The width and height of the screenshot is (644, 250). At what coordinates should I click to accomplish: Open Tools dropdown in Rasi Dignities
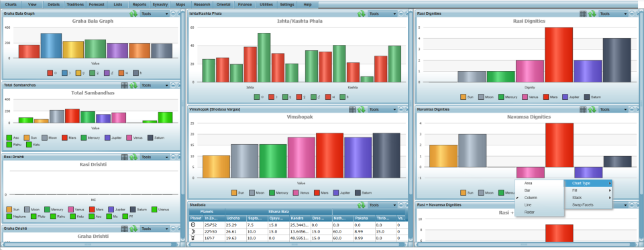click(x=612, y=13)
